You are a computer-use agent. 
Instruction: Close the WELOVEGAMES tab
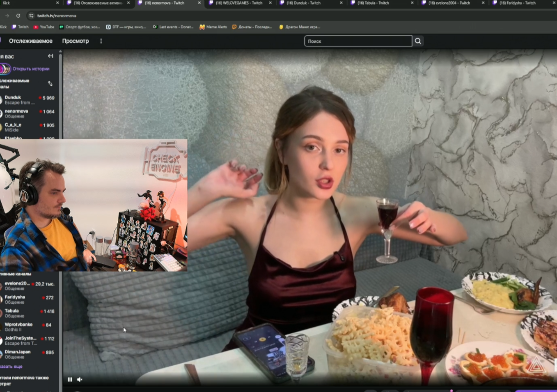click(270, 3)
